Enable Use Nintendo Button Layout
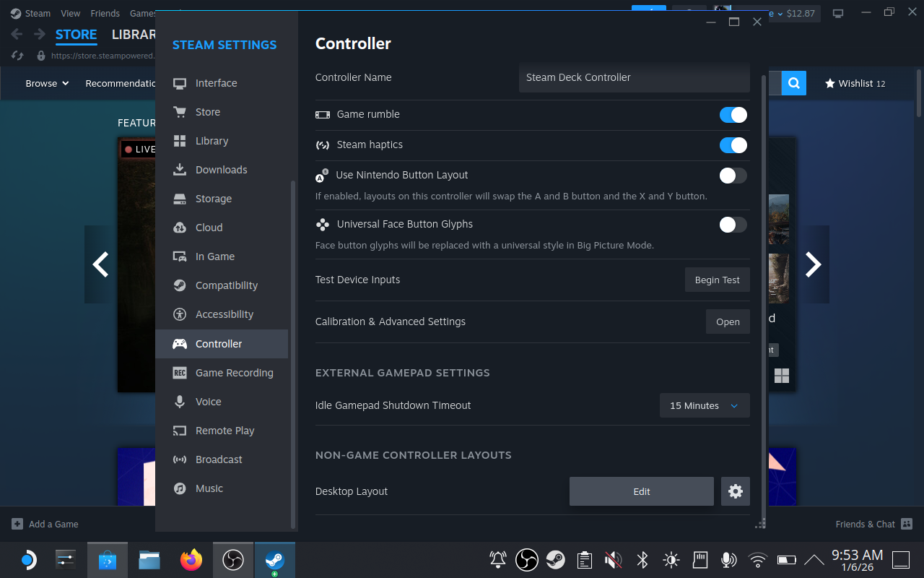924x578 pixels. pos(733,175)
